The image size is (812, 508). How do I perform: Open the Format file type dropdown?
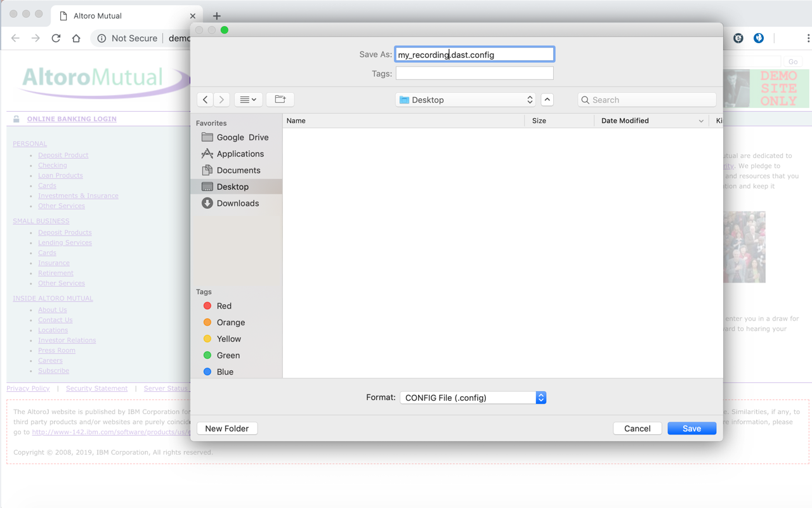click(x=473, y=397)
